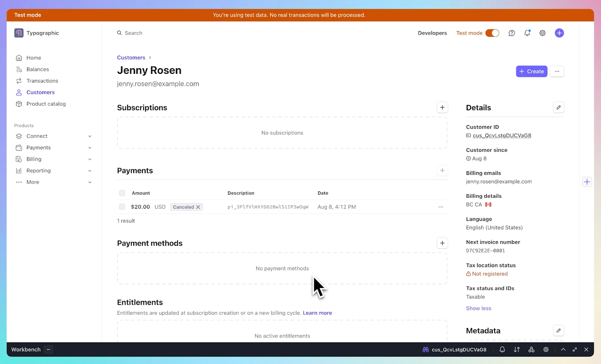Click Workbench up-down arrows icon
The image size is (601, 364).
(516, 350)
